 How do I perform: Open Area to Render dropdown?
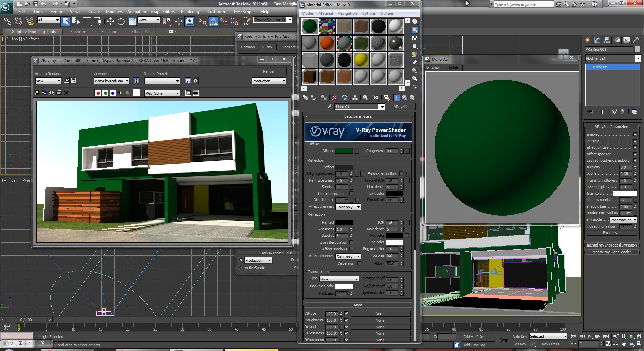(48, 81)
